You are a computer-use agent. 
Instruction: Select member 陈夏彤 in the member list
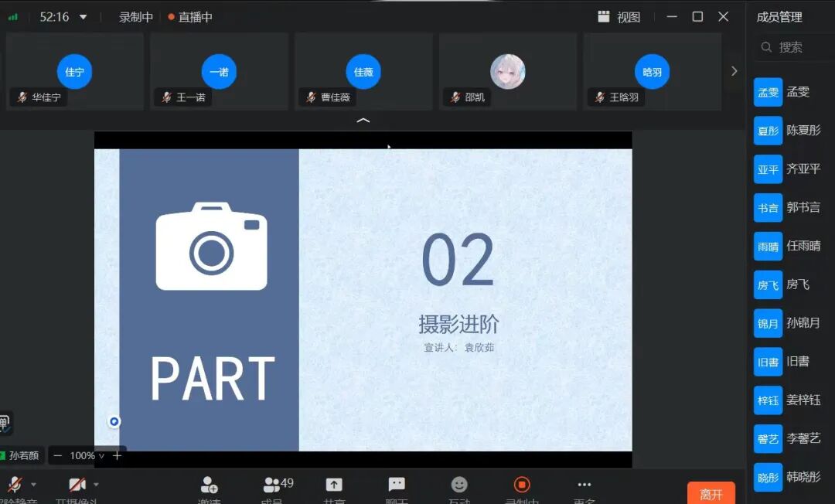[x=793, y=131]
